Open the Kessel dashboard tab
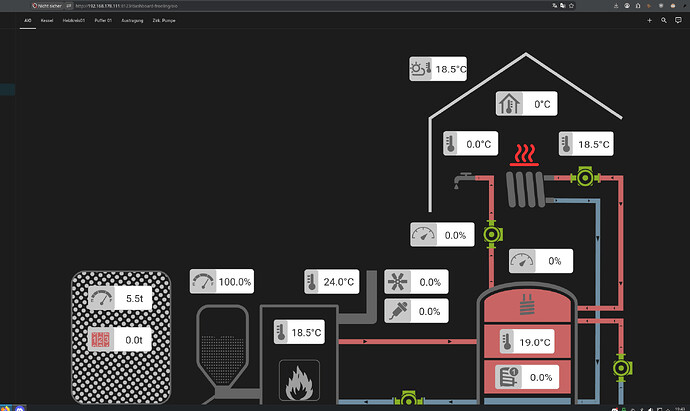This screenshot has height=411, width=690. point(47,21)
